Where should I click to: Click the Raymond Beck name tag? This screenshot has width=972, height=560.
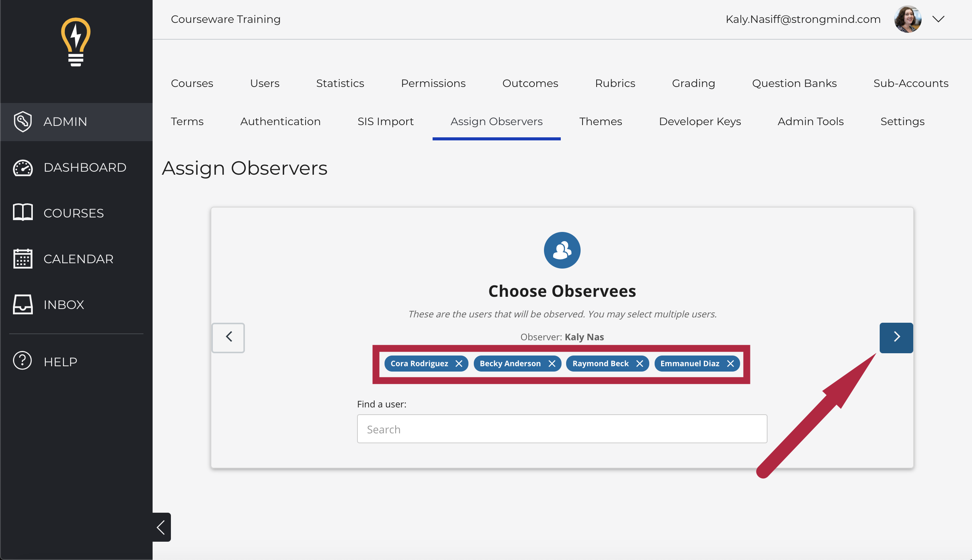point(600,364)
